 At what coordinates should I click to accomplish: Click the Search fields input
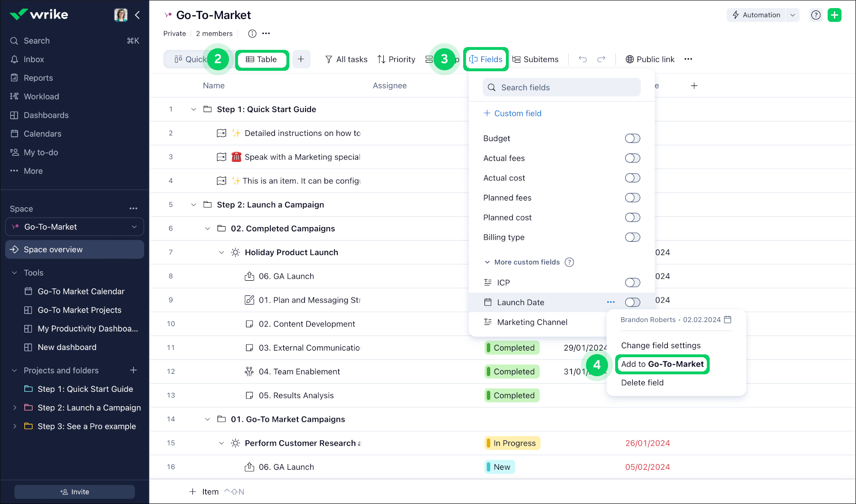[x=561, y=87]
